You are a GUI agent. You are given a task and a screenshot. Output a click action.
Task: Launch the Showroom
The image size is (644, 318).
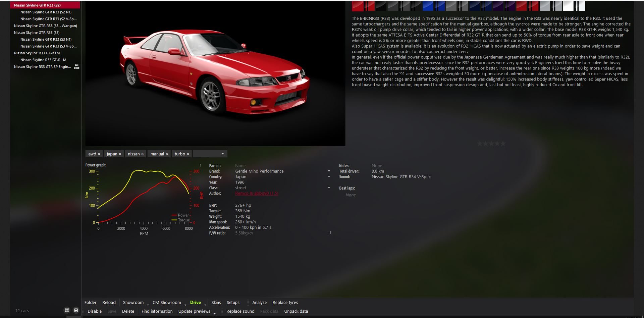(133, 303)
